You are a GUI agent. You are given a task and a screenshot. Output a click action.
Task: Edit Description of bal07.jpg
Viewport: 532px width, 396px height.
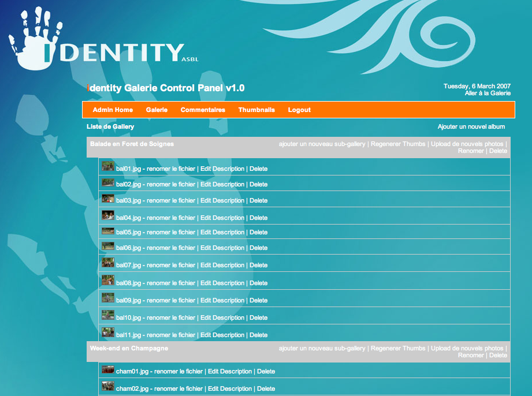pyautogui.click(x=222, y=265)
